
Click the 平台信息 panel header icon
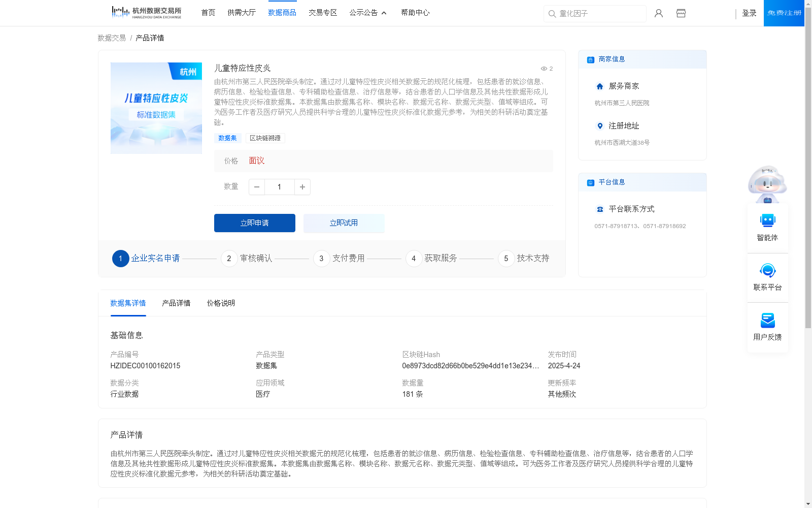(590, 182)
